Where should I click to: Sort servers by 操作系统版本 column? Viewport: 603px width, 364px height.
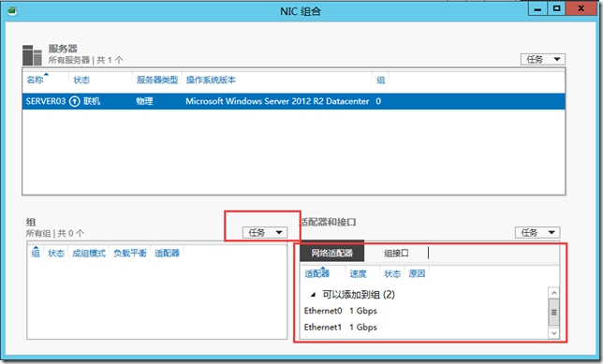[x=211, y=80]
